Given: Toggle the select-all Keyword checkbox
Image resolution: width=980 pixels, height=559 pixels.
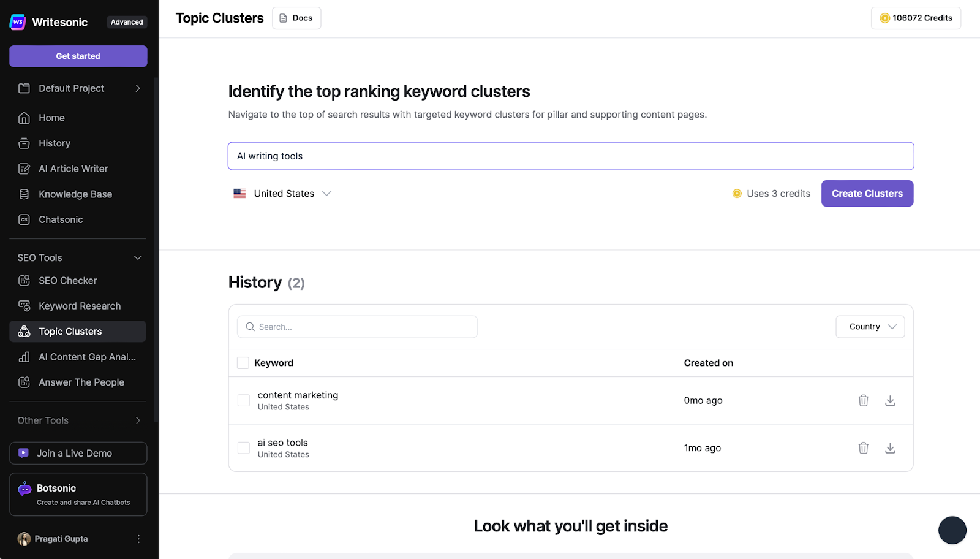Looking at the screenshot, I should point(243,363).
